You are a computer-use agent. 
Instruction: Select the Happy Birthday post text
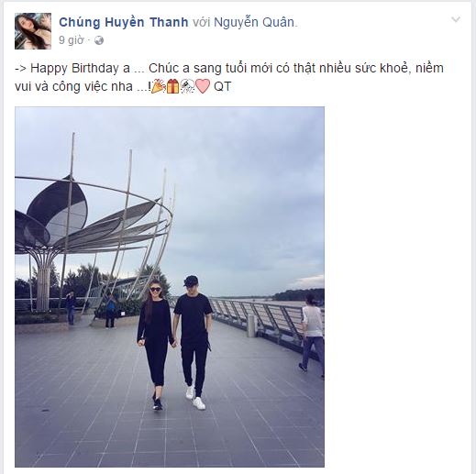pos(229,77)
